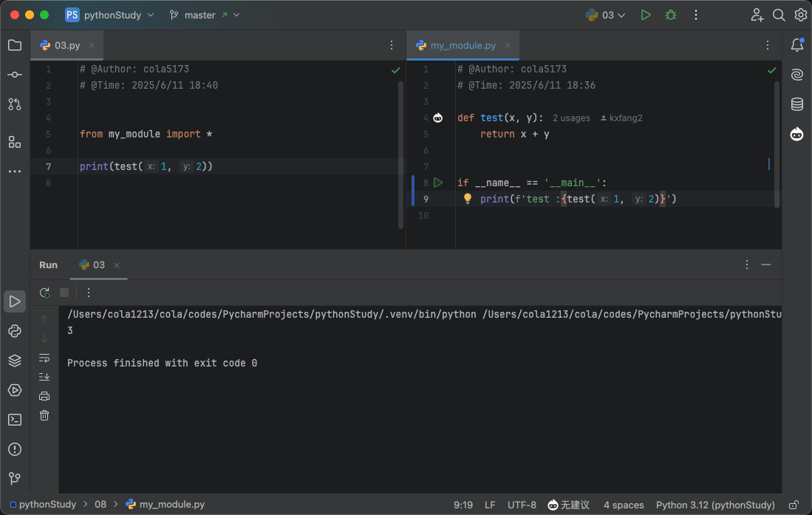Click the my_module.py breadcrumb
The height and width of the screenshot is (515, 812).
(166, 504)
